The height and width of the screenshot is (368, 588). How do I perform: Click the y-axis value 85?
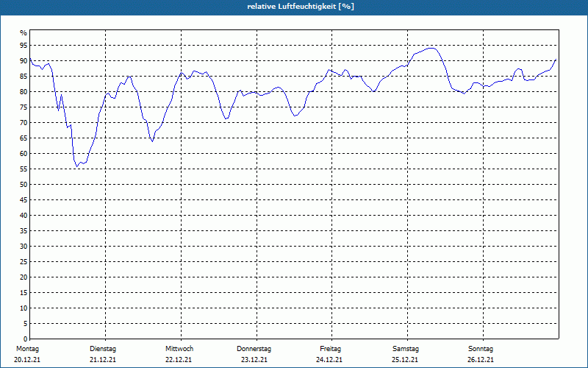point(24,77)
